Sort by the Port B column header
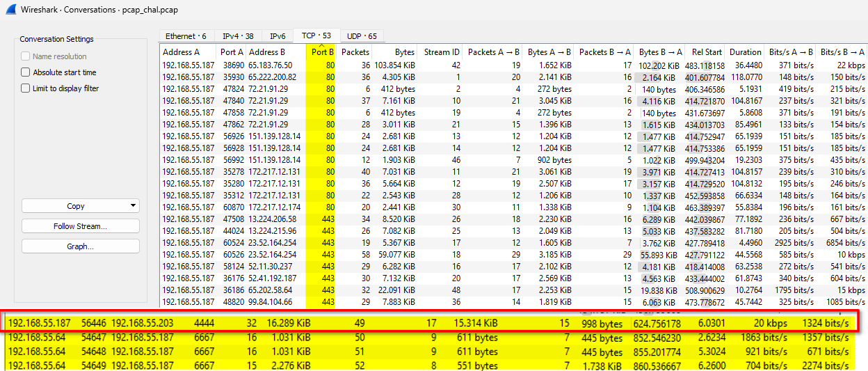The height and width of the screenshot is (371, 868). (x=322, y=52)
